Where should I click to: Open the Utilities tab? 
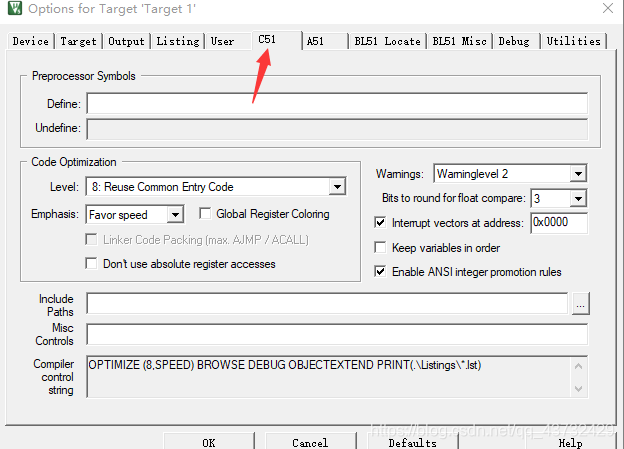(573, 41)
